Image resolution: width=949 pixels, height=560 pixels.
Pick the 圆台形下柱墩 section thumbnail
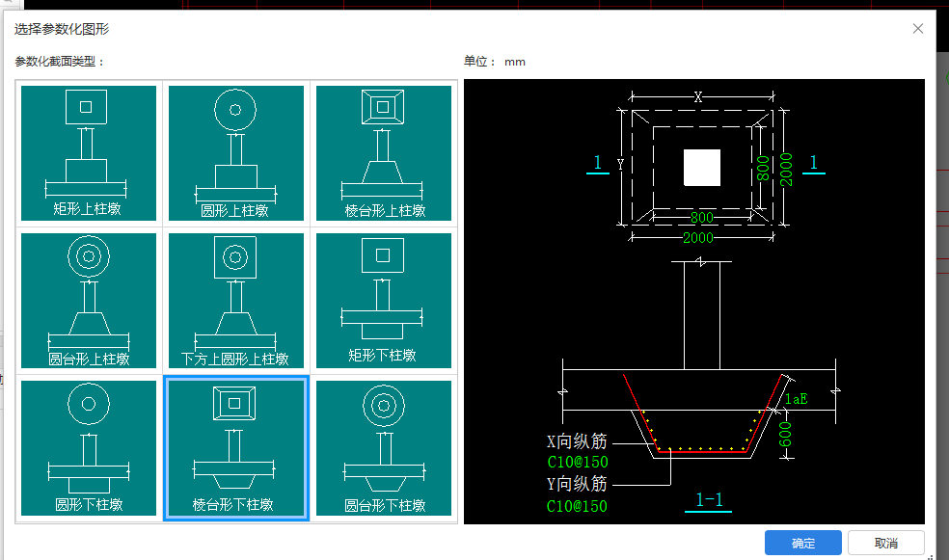[x=384, y=448]
